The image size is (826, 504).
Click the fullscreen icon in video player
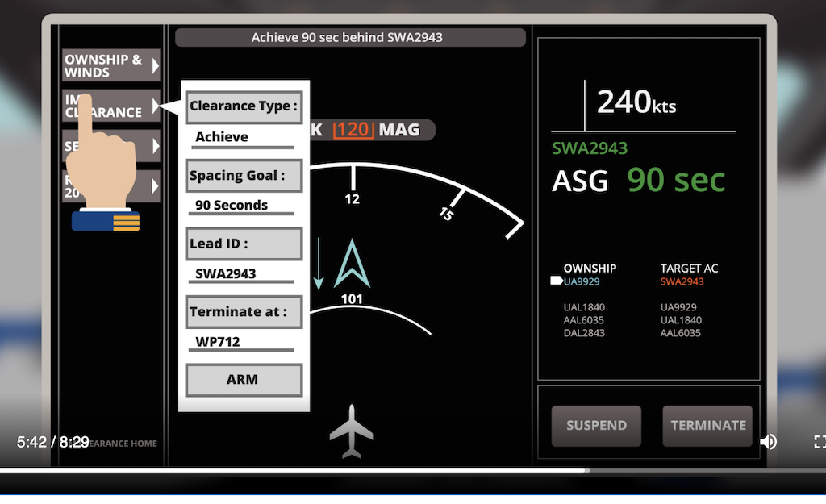tap(819, 441)
